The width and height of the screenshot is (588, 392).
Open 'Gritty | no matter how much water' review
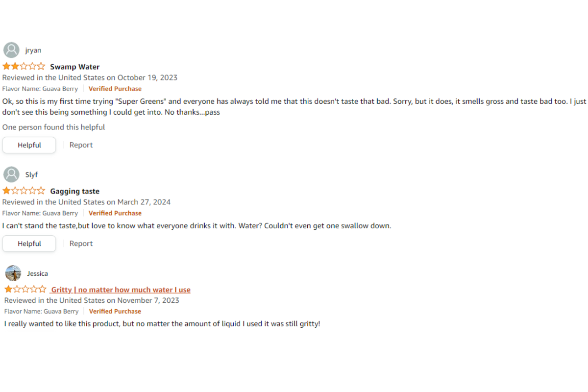121,290
